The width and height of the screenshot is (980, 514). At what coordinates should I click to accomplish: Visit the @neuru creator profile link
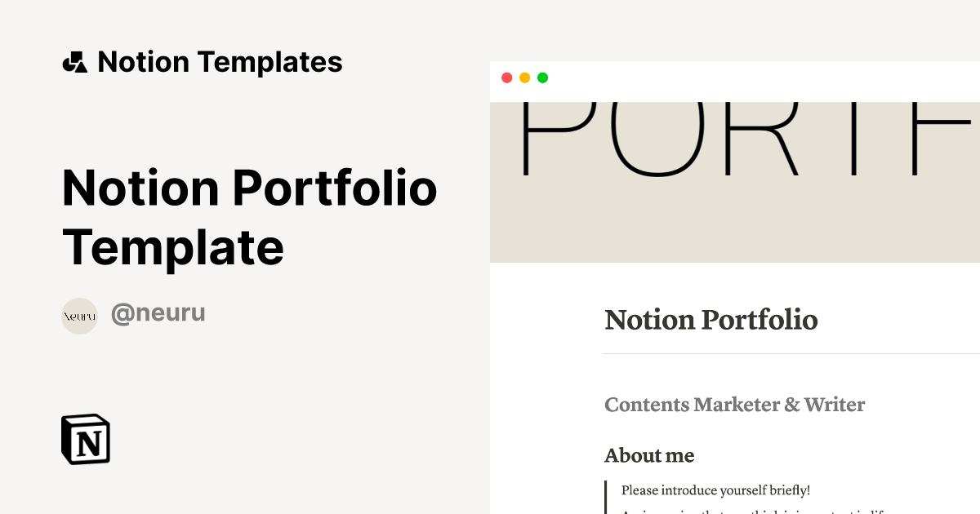tap(158, 313)
